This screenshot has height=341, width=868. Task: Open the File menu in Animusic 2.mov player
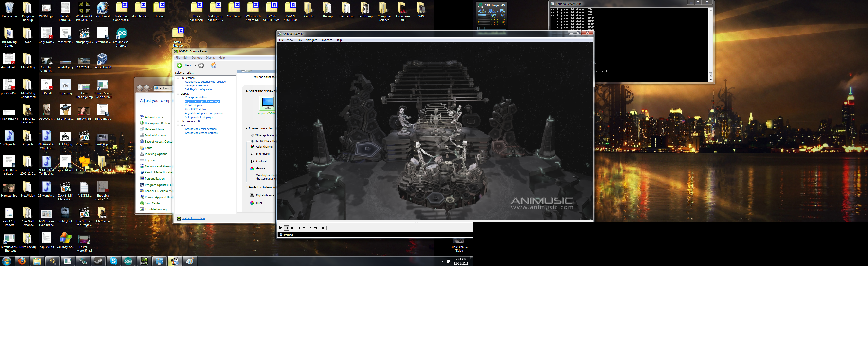tap(281, 40)
